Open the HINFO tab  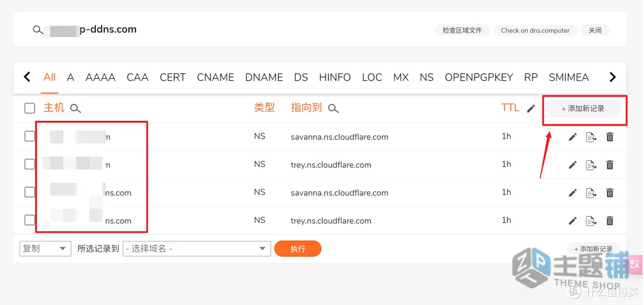point(335,77)
